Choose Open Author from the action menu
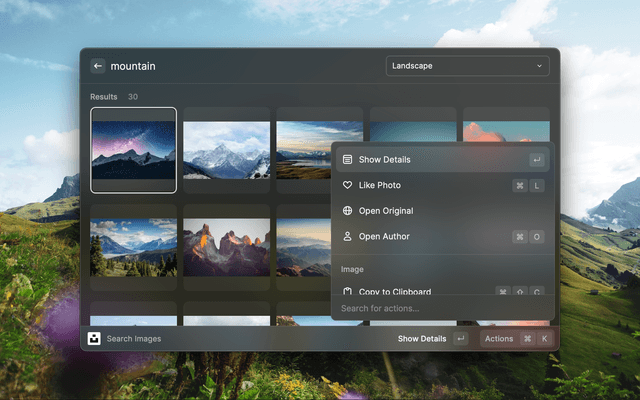 click(384, 237)
